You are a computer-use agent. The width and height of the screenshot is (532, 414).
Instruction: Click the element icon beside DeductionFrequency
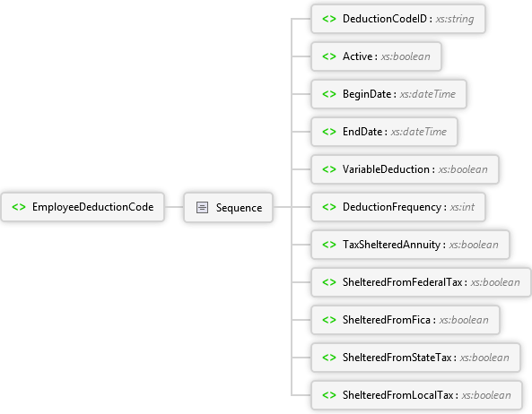pyautogui.click(x=329, y=207)
